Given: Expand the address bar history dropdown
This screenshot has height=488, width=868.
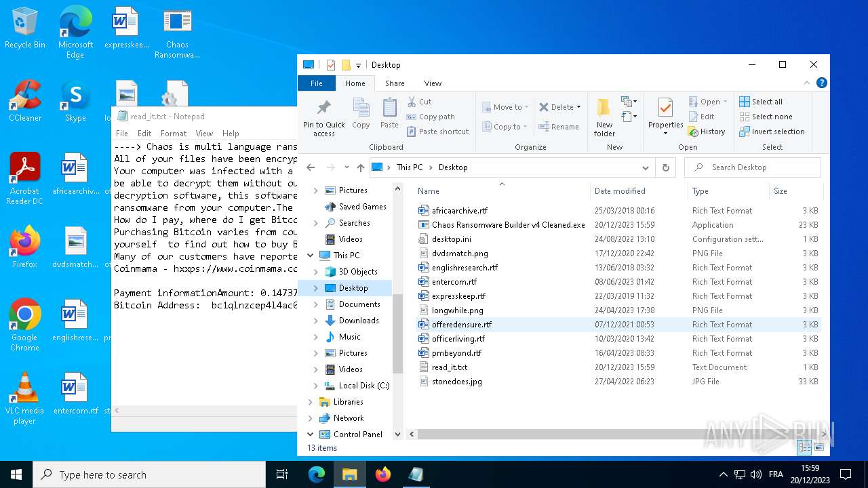Looking at the screenshot, I should point(645,167).
